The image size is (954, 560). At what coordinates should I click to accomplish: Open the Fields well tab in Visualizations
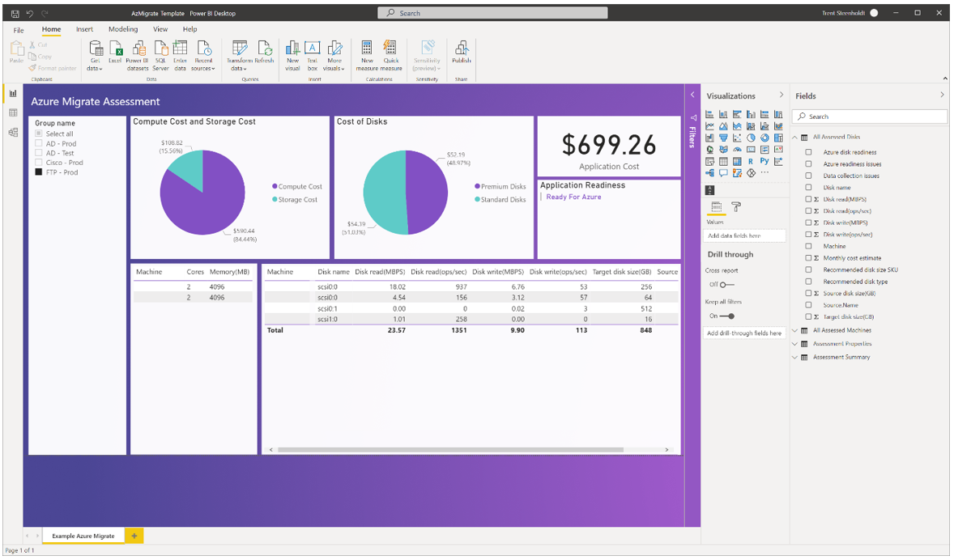(716, 206)
